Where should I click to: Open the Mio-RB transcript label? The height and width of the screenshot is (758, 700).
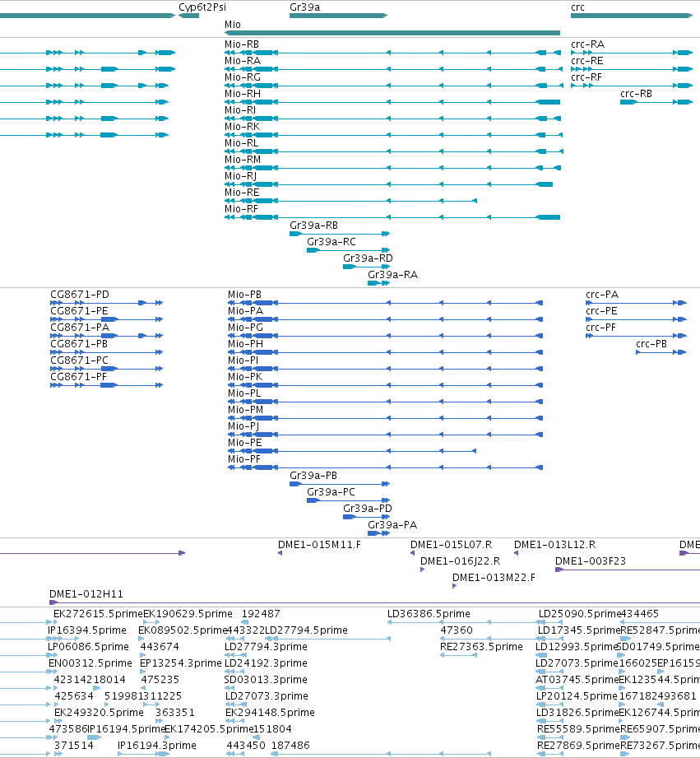tap(242, 44)
